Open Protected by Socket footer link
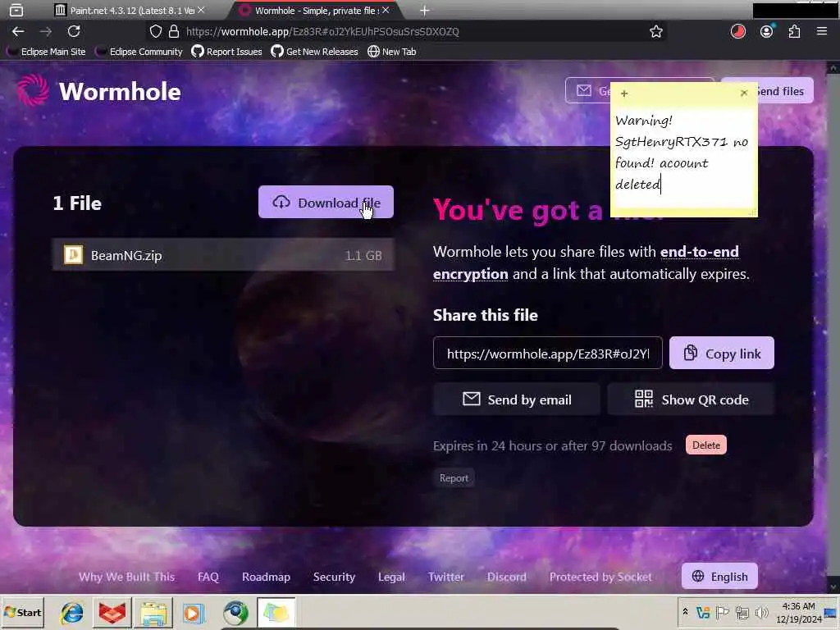Screen dimensions: 840x630 [600, 577]
